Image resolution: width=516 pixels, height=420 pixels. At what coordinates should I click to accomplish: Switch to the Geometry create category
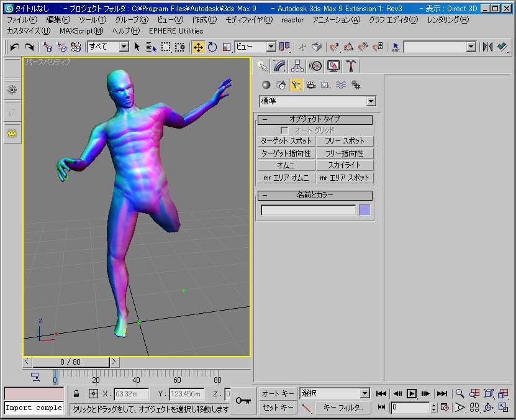point(266,85)
